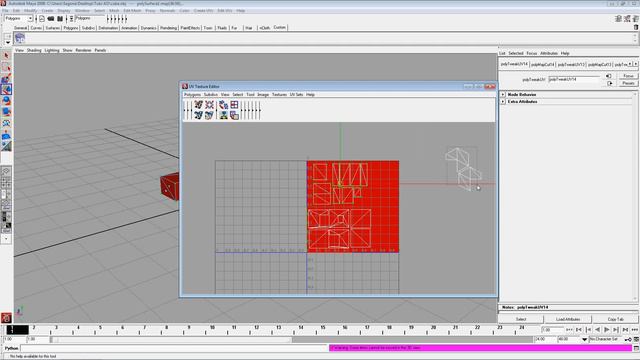Image resolution: width=640 pixels, height=360 pixels.
Task: Open the character set dropdown arrow
Action: 584,339
